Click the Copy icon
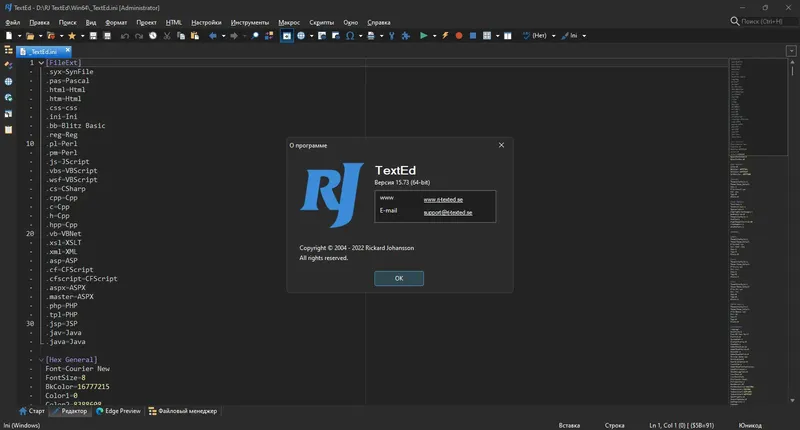The image size is (800, 430). click(181, 36)
